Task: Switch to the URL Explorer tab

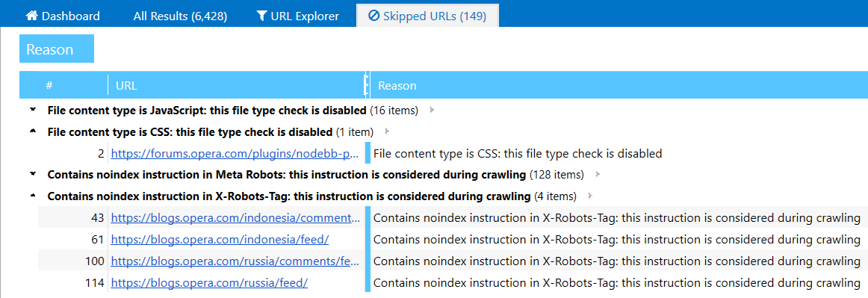Action: (x=298, y=16)
